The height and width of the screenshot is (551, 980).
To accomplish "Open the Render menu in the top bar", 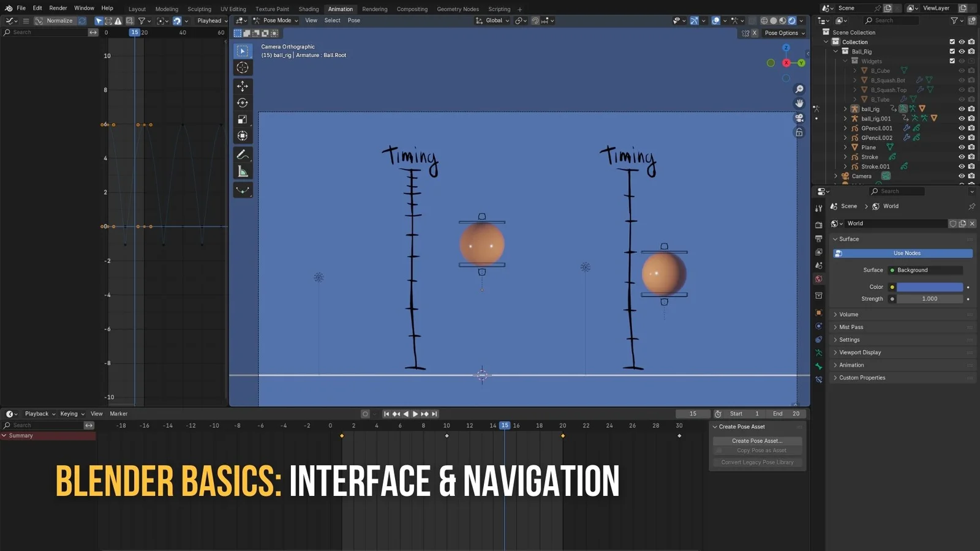I will pos(58,8).
